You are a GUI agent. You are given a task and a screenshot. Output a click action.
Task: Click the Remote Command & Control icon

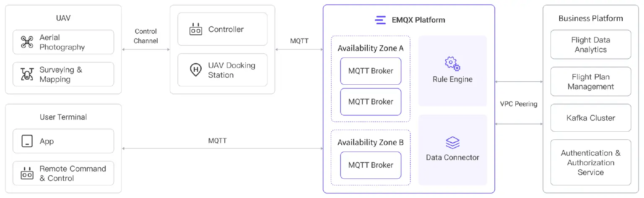[27, 173]
